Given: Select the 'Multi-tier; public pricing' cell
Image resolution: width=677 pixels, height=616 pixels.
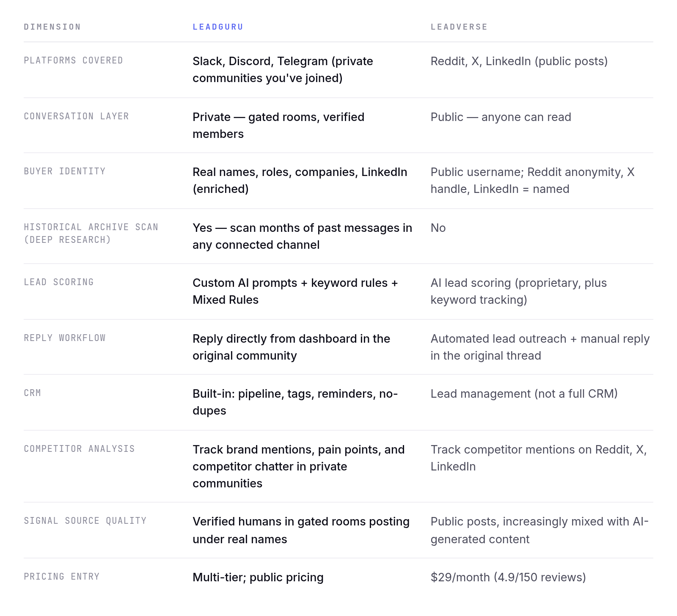Looking at the screenshot, I should point(258,577).
